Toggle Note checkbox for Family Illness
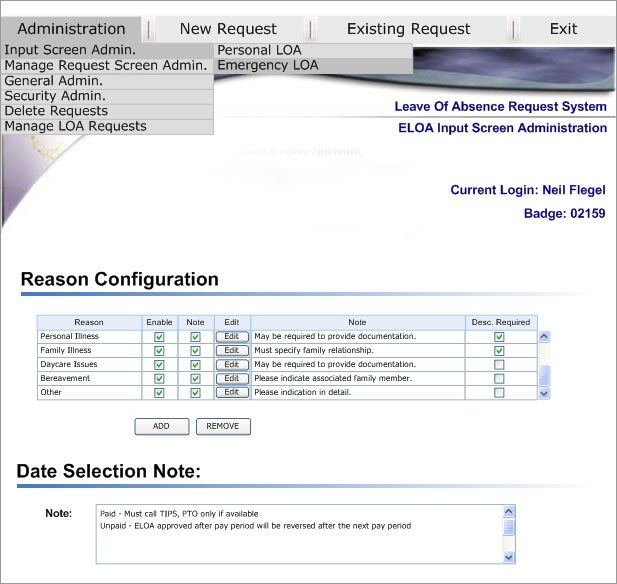Image resolution: width=617 pixels, height=584 pixels. click(195, 351)
